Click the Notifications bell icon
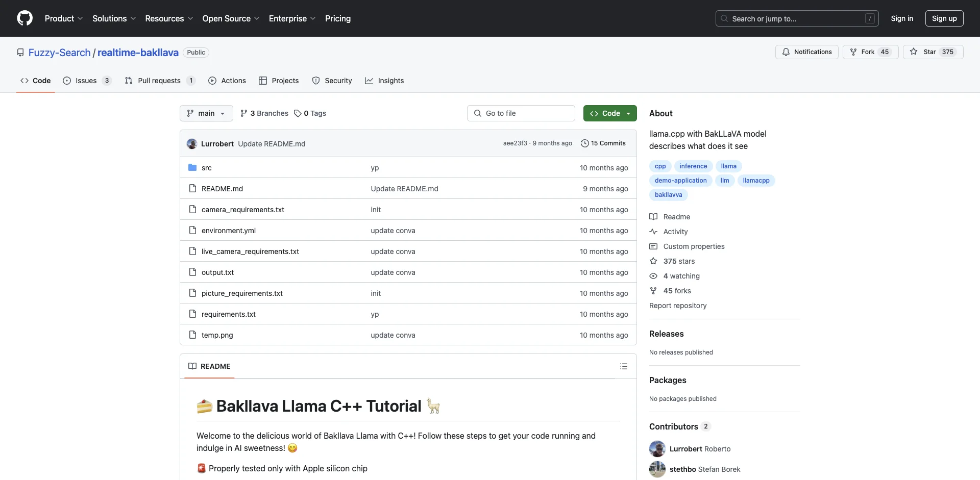 (786, 52)
